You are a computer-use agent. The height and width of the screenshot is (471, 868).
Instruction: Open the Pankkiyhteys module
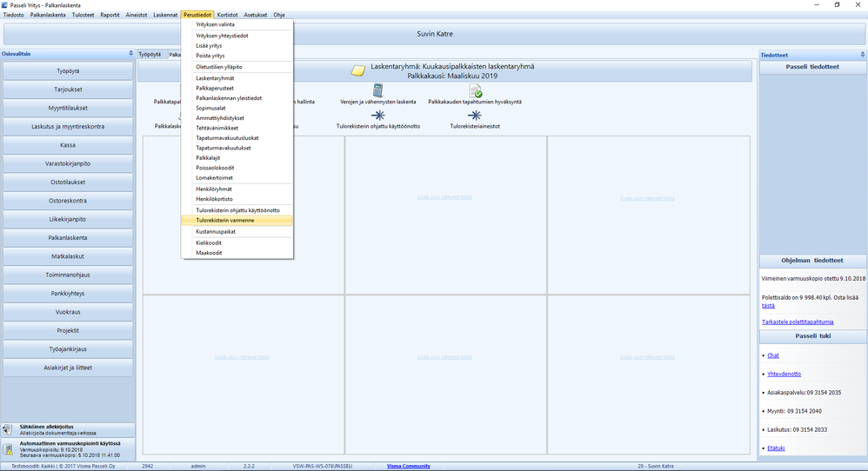(68, 294)
